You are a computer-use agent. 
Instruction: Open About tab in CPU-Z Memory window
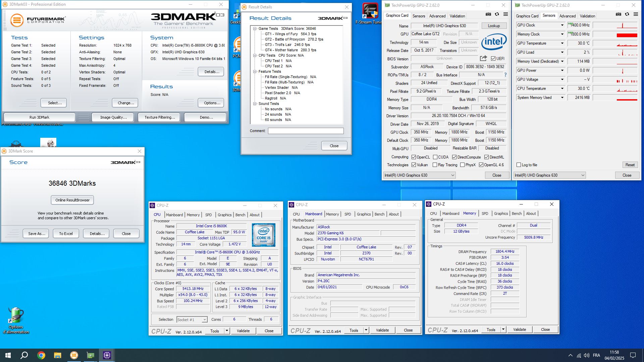531,214
